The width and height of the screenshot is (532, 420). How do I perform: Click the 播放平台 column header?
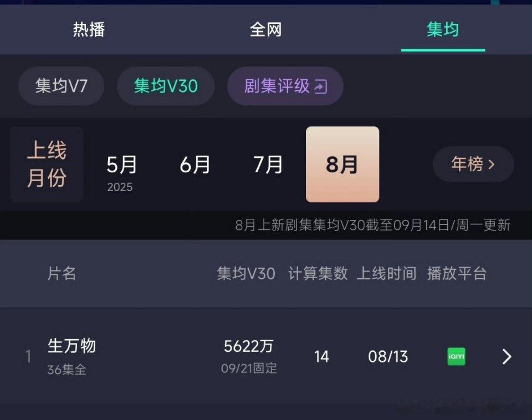click(x=457, y=273)
